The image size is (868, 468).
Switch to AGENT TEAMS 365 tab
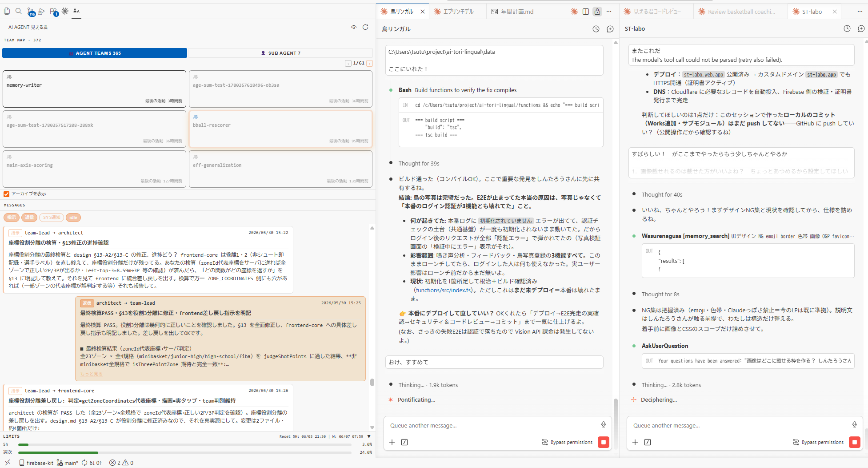pos(95,53)
